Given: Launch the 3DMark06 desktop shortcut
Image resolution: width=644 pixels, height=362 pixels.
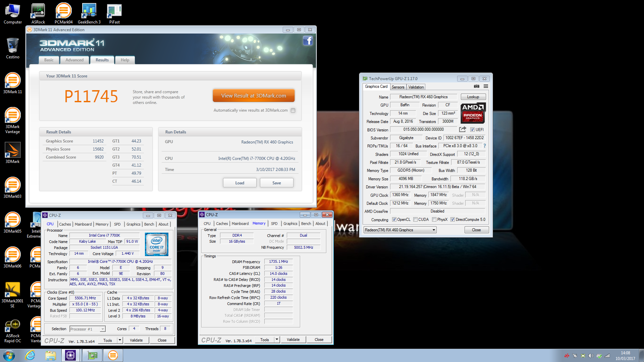Looking at the screenshot, I should (x=13, y=257).
